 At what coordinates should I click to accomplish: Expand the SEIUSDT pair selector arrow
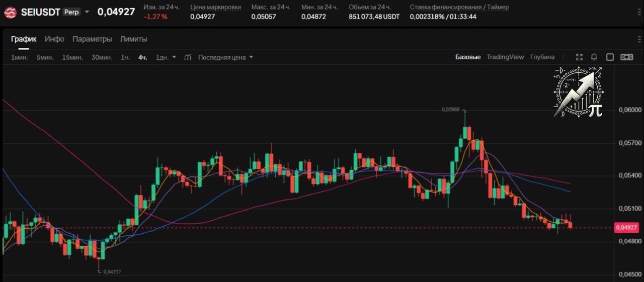(87, 12)
